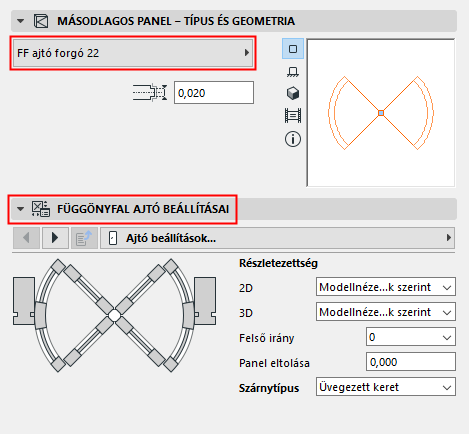
Task: Show the 3D cube preview icon
Action: pyautogui.click(x=293, y=93)
